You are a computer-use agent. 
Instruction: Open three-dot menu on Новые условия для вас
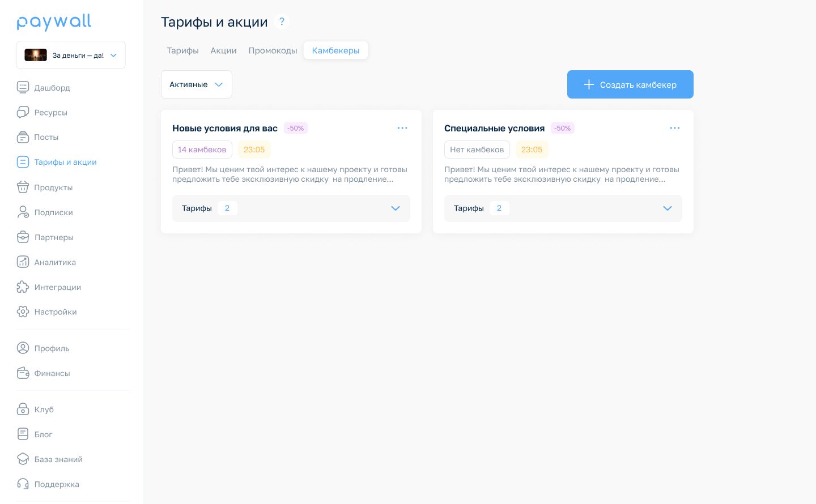(x=402, y=128)
